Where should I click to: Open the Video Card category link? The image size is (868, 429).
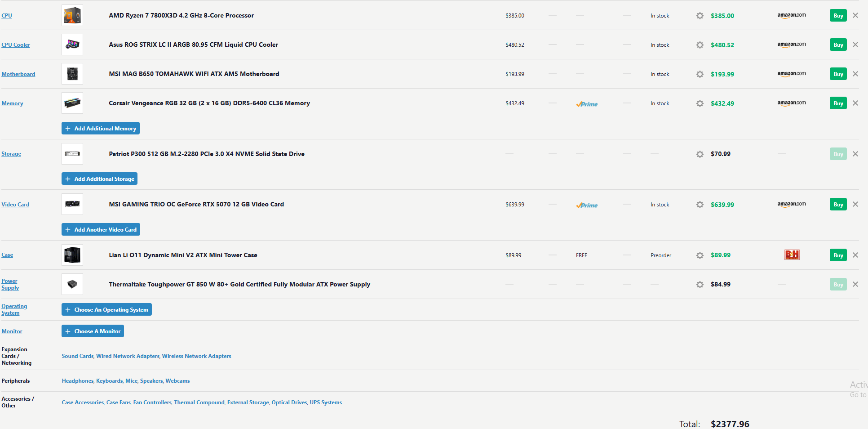[15, 204]
